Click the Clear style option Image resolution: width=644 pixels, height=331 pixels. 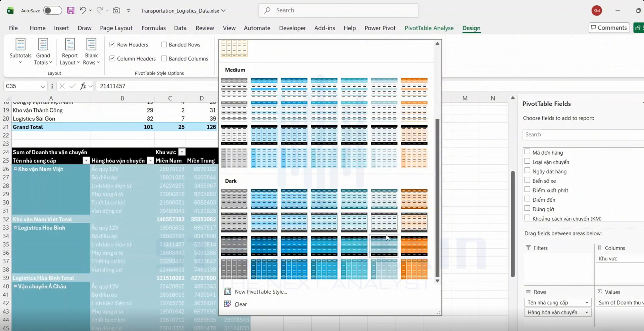[x=241, y=304]
